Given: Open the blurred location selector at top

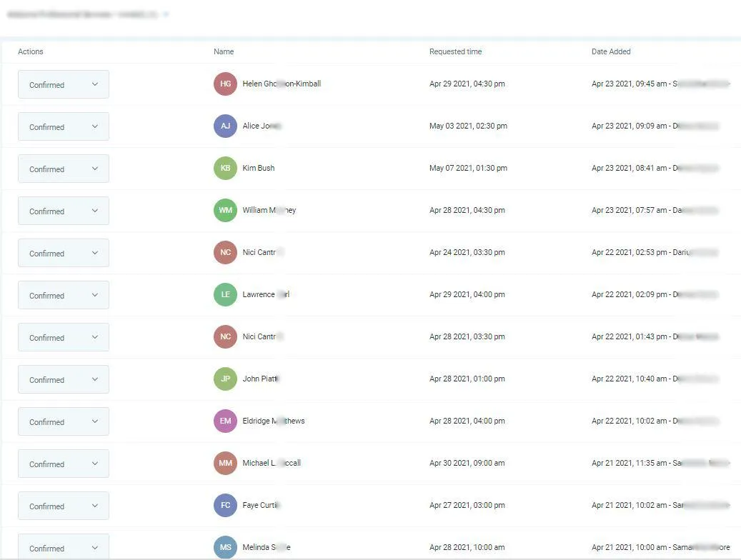Looking at the screenshot, I should click(x=88, y=15).
